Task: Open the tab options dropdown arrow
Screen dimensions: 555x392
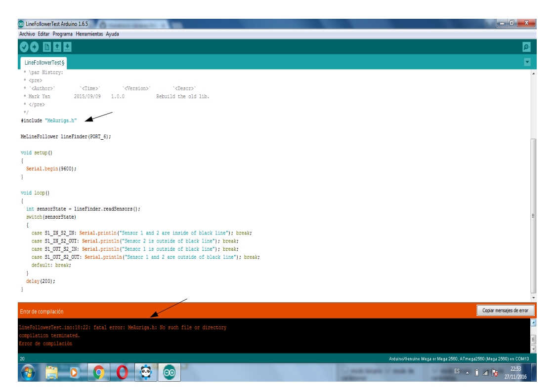Action: tap(527, 62)
